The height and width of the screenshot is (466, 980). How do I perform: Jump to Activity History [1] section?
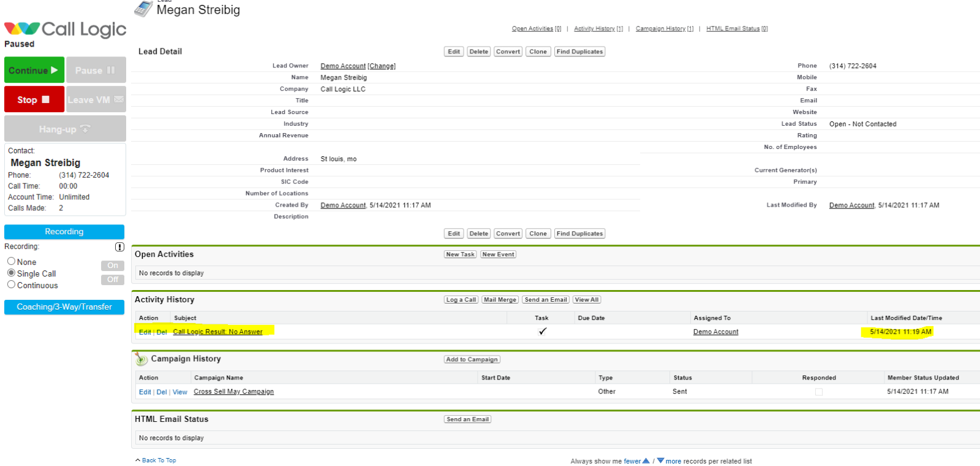[598, 29]
